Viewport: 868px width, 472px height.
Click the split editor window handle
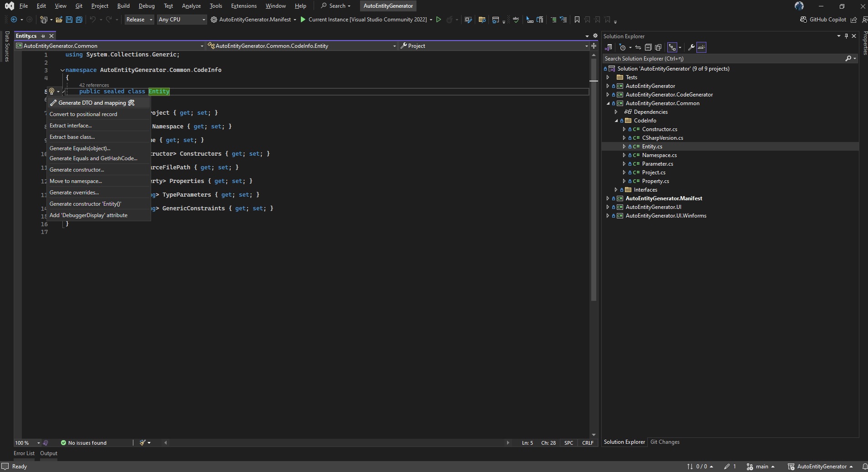(594, 46)
